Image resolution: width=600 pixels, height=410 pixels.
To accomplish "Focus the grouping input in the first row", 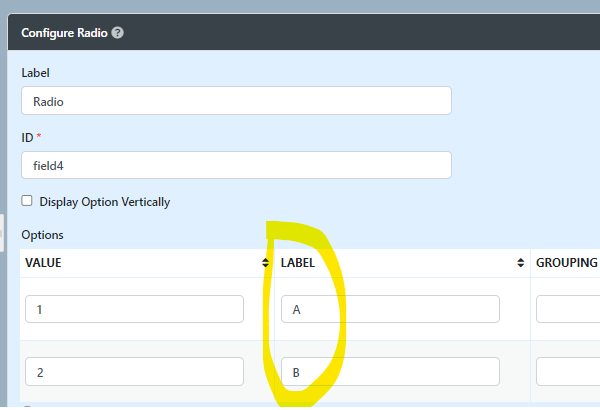I will tap(568, 309).
